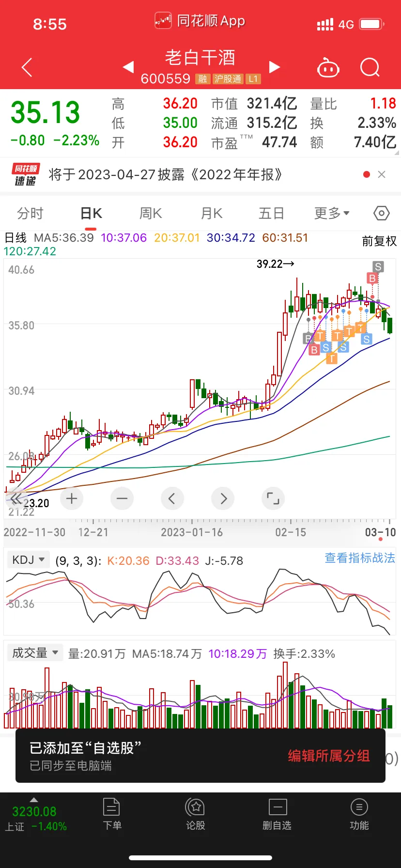Tap the 换手:2.33% volume text

click(x=304, y=654)
